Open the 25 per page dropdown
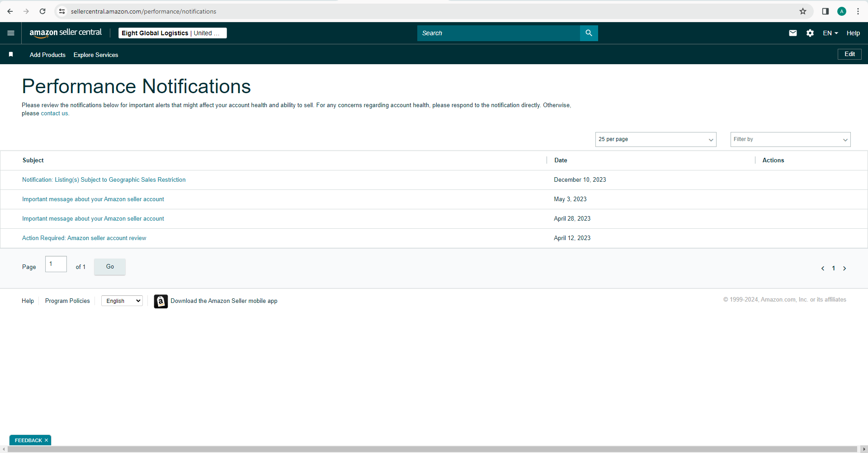868x453 pixels. click(656, 139)
